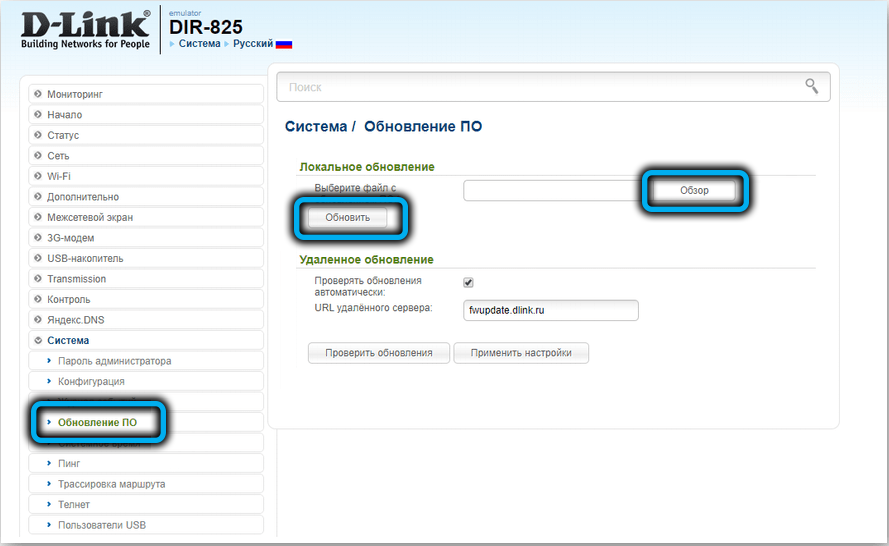Click Применить настройки button

pyautogui.click(x=521, y=353)
